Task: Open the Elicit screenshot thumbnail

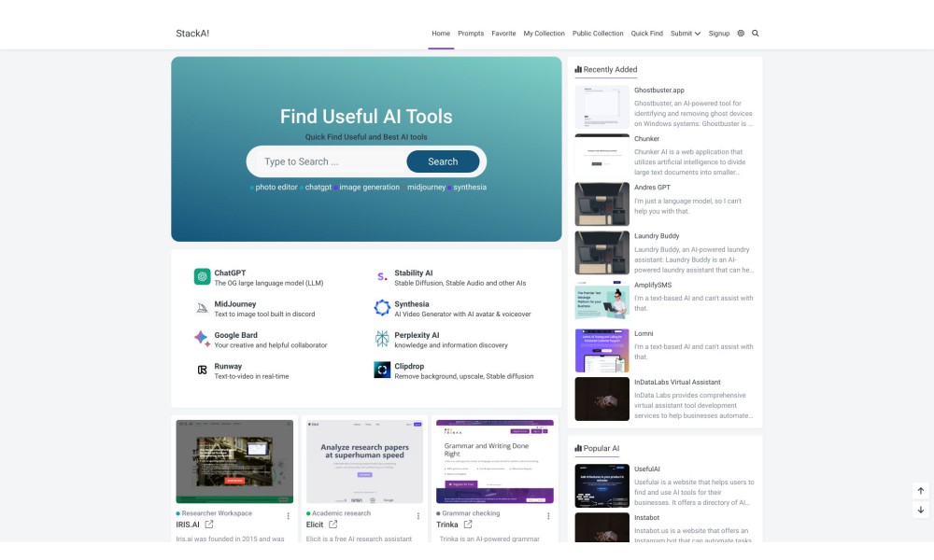Action: tap(364, 461)
